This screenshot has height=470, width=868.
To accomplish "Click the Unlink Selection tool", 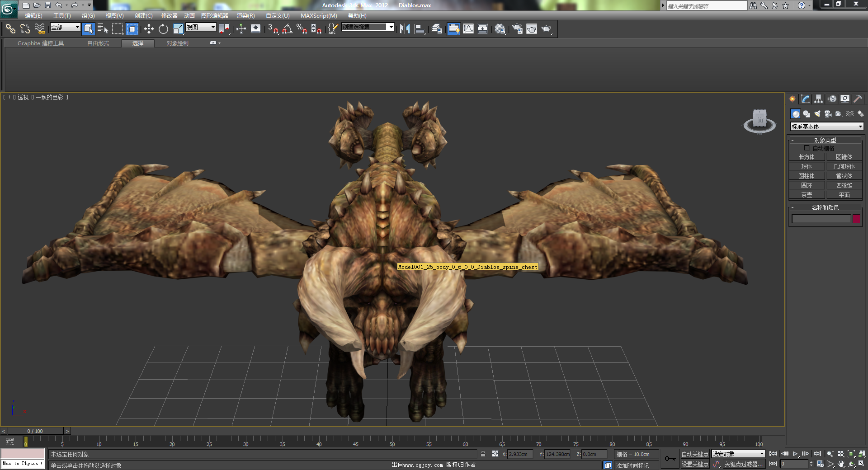I will [25, 29].
